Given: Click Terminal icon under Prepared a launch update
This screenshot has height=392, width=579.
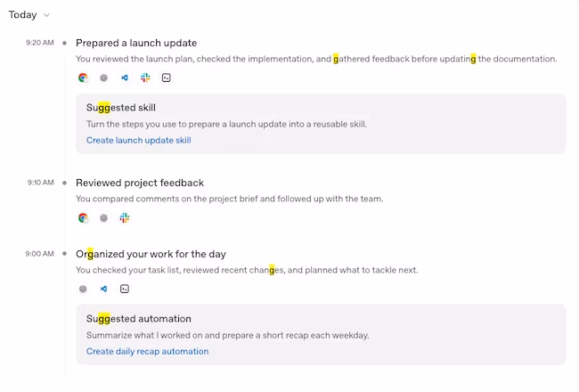Looking at the screenshot, I should coord(167,78).
